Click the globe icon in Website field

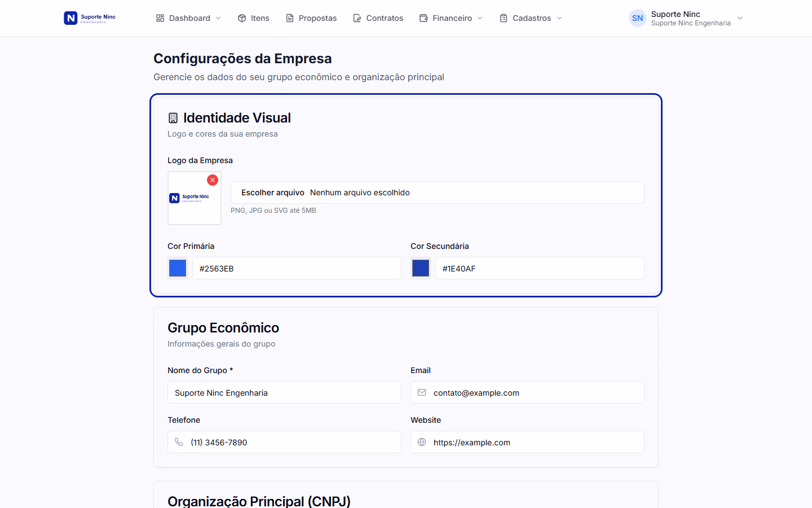click(422, 442)
